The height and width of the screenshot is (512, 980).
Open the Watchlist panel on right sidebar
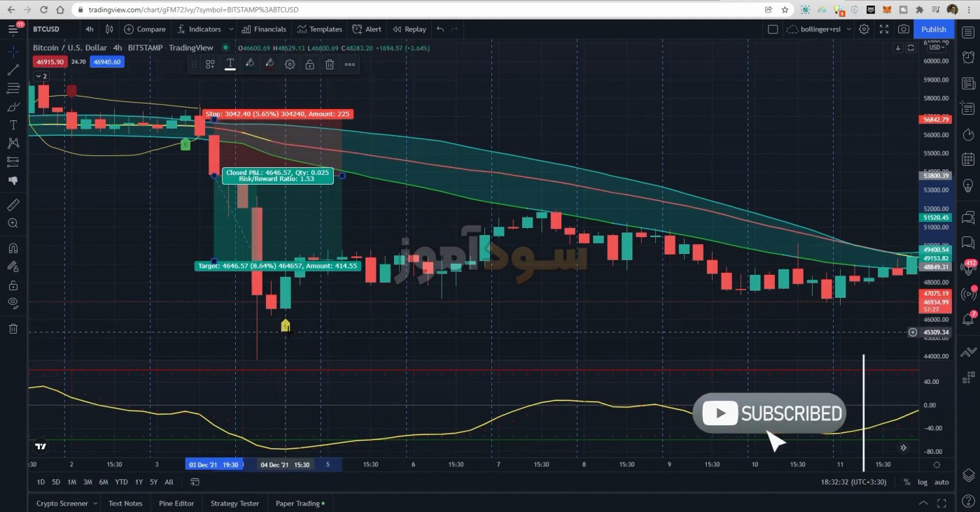pos(968,33)
